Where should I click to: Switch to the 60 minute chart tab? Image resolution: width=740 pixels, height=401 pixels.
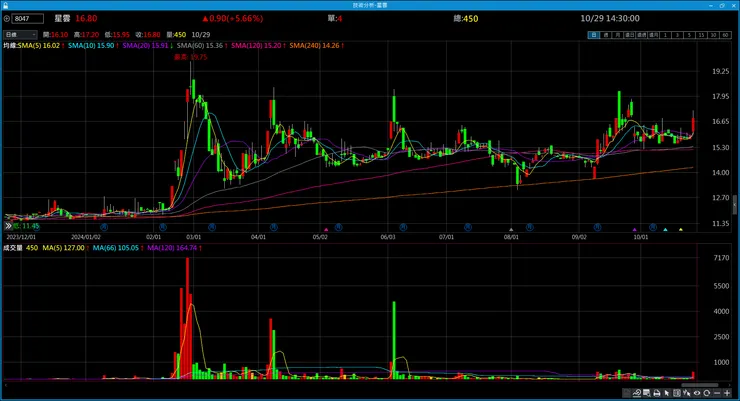[x=725, y=35]
